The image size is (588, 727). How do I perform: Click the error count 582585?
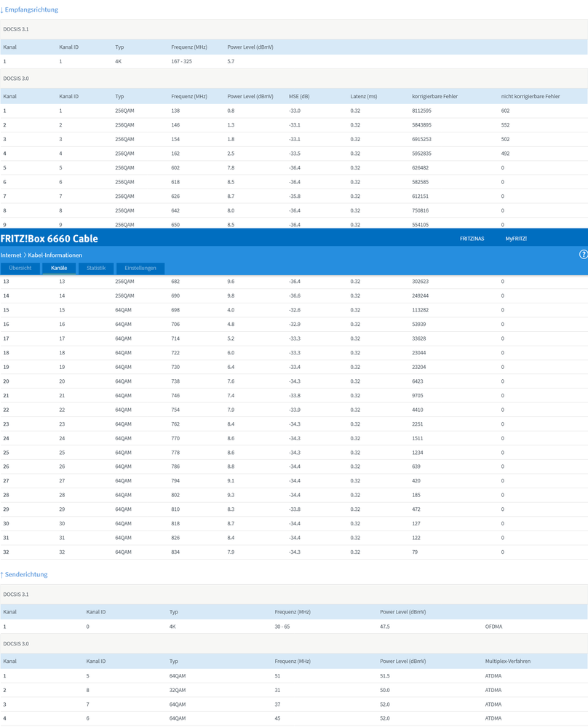tap(420, 182)
